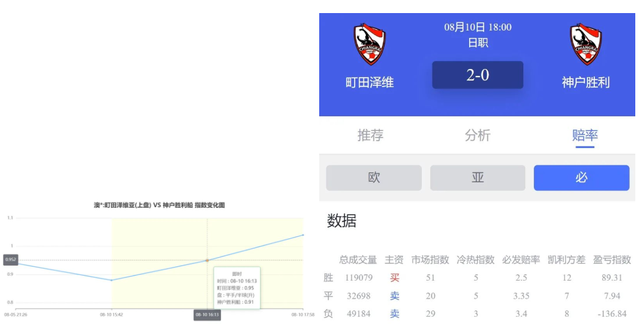The image size is (644, 326).
Task: Click the 神户胜利 team name
Action: coord(586,82)
